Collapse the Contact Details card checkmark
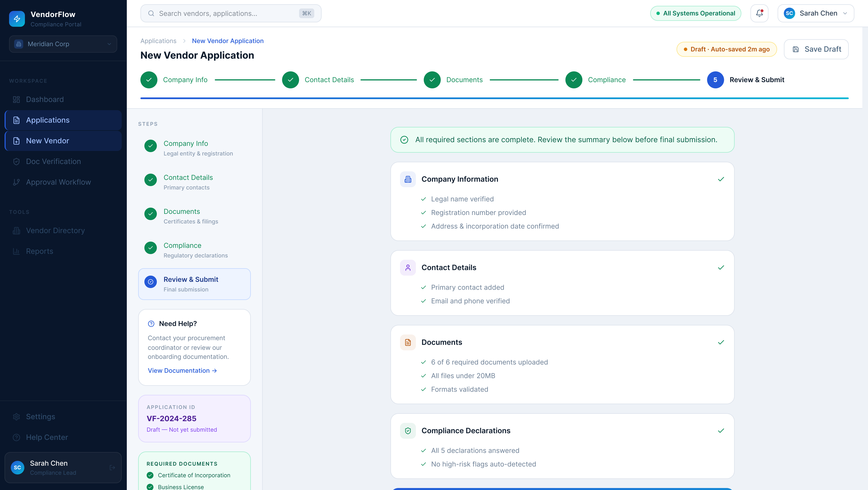The width and height of the screenshot is (868, 490). 721,267
